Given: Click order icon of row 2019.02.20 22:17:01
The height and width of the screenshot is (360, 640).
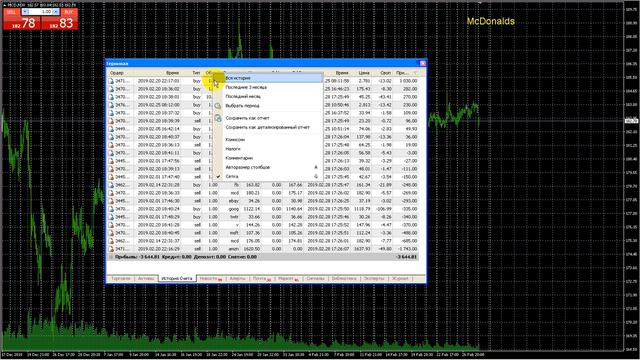Looking at the screenshot, I should coord(111,81).
